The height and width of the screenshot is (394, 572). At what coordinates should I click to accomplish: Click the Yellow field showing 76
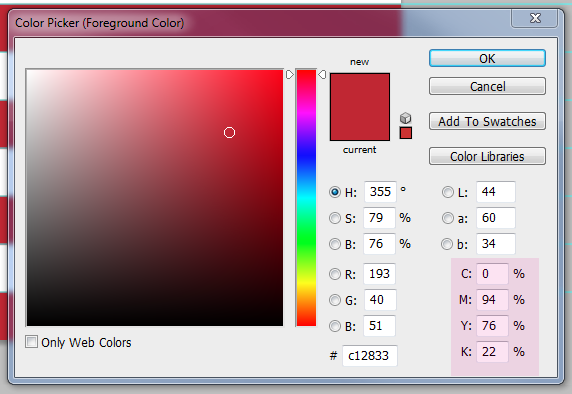click(x=492, y=326)
